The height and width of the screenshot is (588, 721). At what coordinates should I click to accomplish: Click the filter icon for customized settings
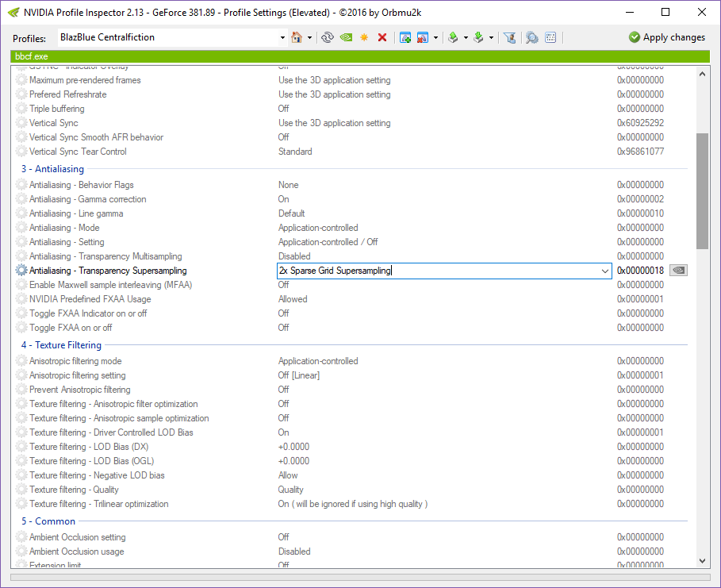(x=509, y=37)
